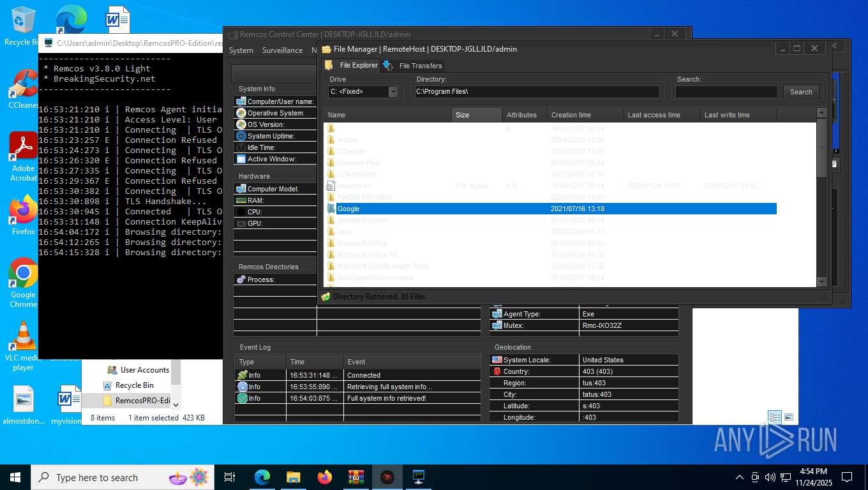
Task: Expand the system tray hidden icons chevron
Action: [x=740, y=477]
